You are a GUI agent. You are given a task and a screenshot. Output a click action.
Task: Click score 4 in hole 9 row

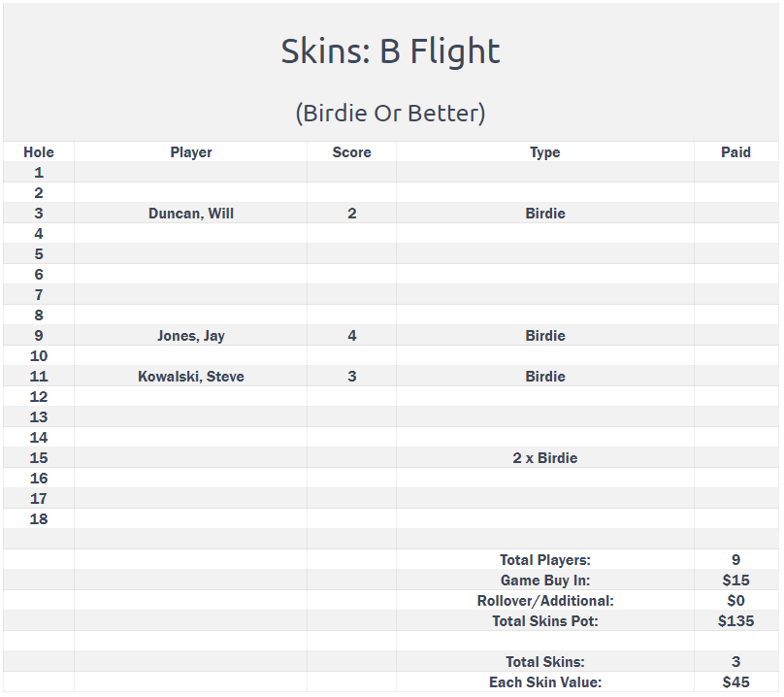pyautogui.click(x=352, y=335)
